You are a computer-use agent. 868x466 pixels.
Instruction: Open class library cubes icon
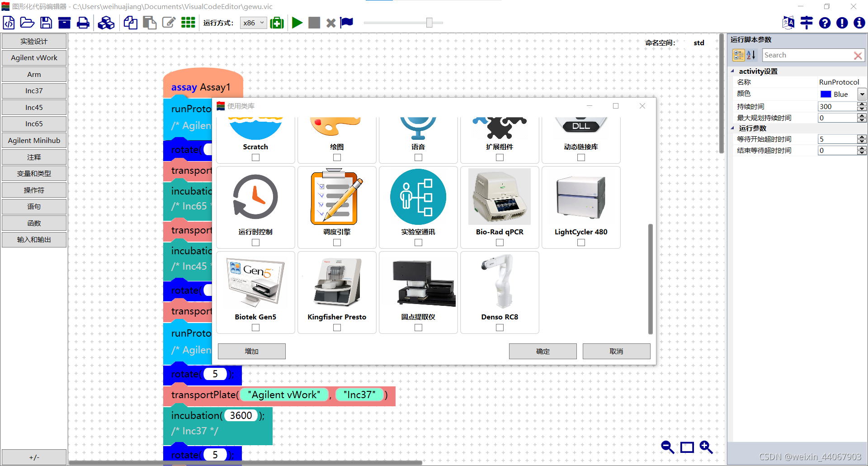pos(106,23)
